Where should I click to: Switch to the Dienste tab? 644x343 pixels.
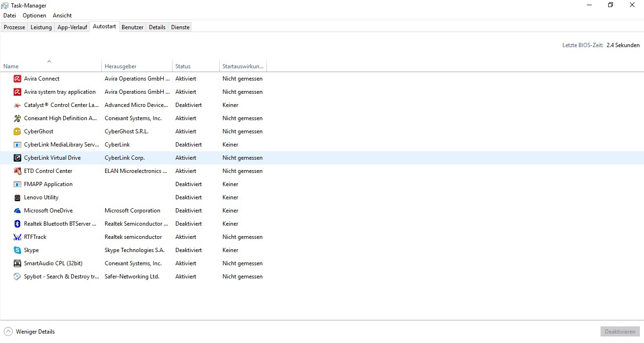180,27
